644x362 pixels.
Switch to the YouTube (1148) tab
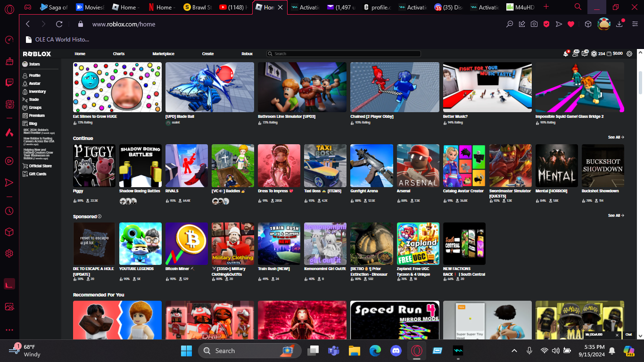pos(233,7)
